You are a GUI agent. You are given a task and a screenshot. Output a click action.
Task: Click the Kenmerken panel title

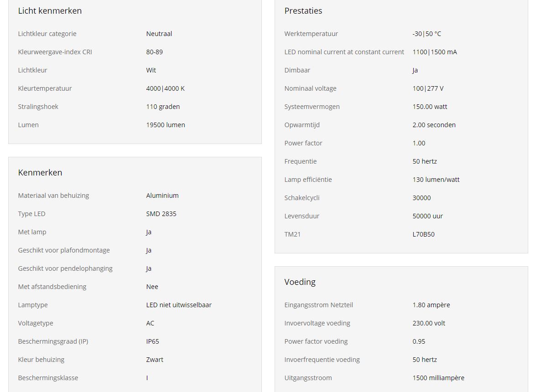click(40, 173)
